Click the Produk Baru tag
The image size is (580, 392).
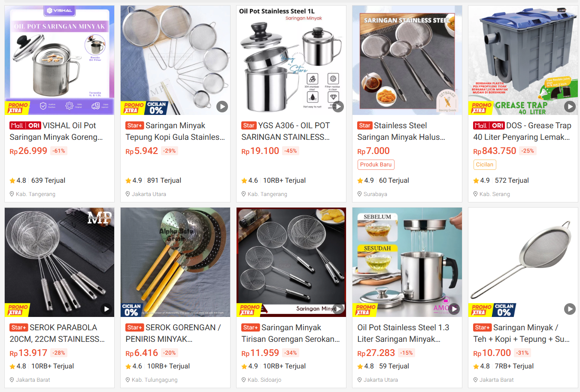[376, 165]
